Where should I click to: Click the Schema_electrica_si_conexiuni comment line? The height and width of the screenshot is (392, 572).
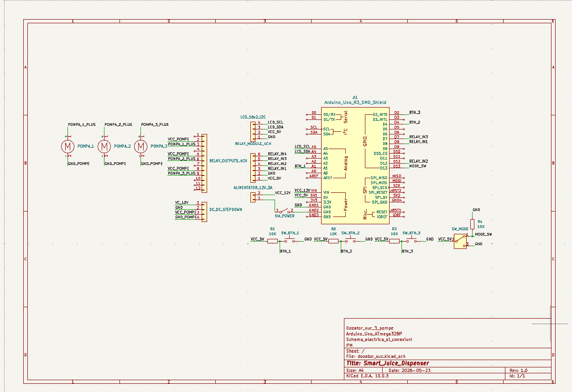click(379, 340)
